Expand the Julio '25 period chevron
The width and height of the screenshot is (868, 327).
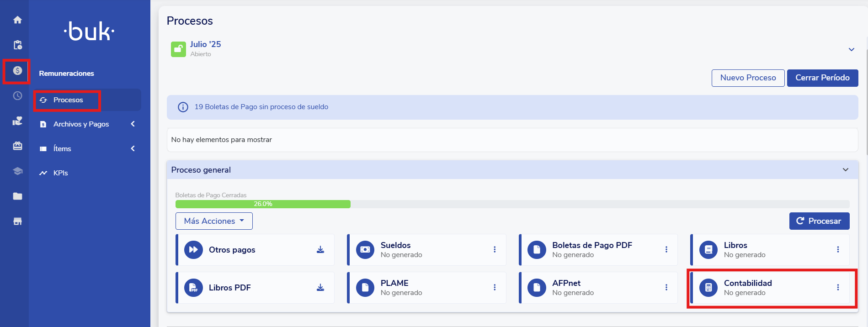[x=852, y=49]
